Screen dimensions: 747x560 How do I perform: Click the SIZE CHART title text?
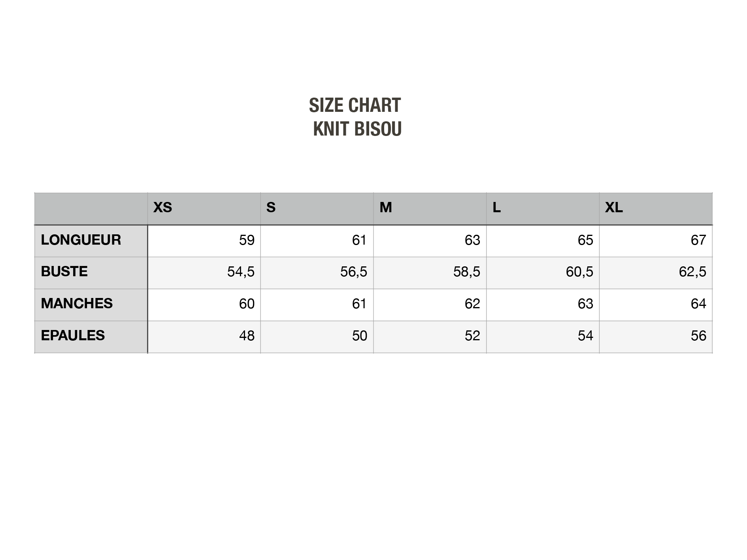(355, 106)
